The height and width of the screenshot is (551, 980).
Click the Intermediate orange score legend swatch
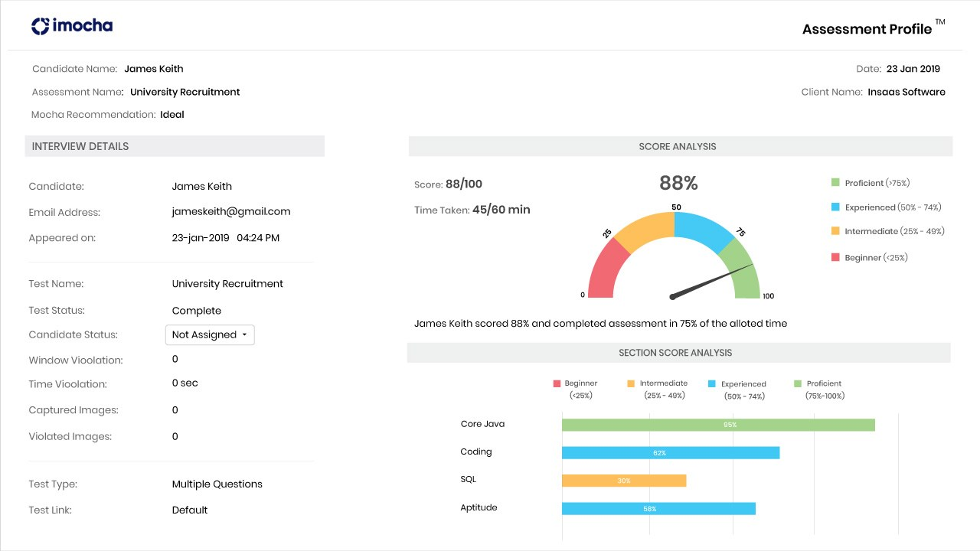pos(835,231)
